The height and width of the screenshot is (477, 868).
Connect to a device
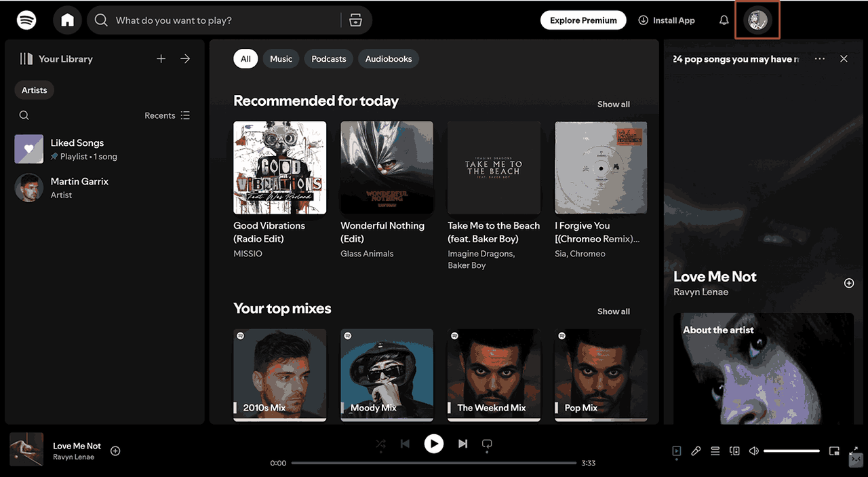[734, 451]
